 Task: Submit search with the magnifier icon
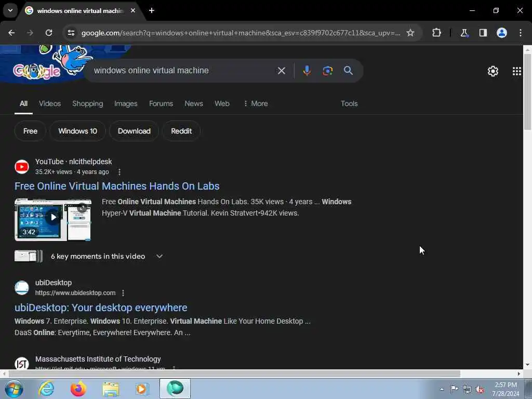pos(348,71)
